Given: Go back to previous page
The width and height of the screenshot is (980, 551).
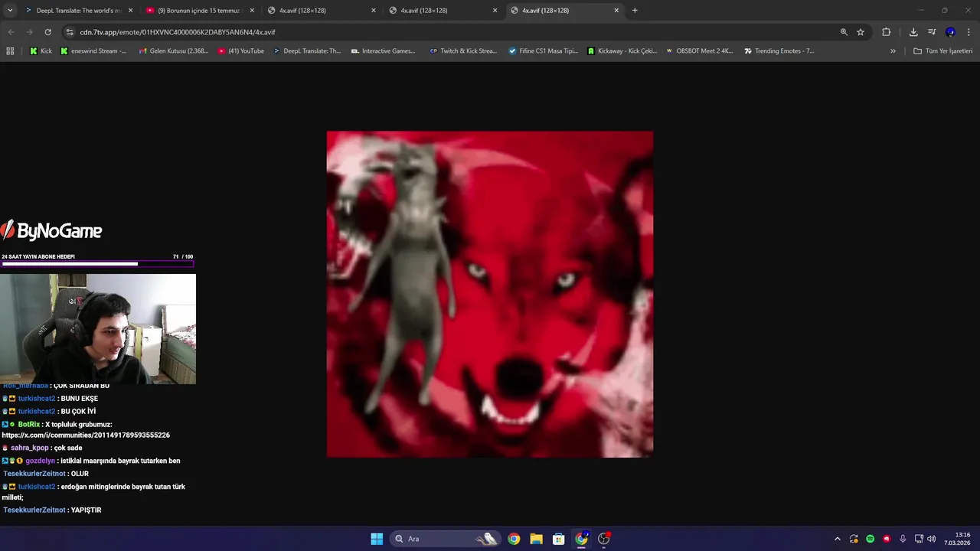Looking at the screenshot, I should [x=11, y=32].
